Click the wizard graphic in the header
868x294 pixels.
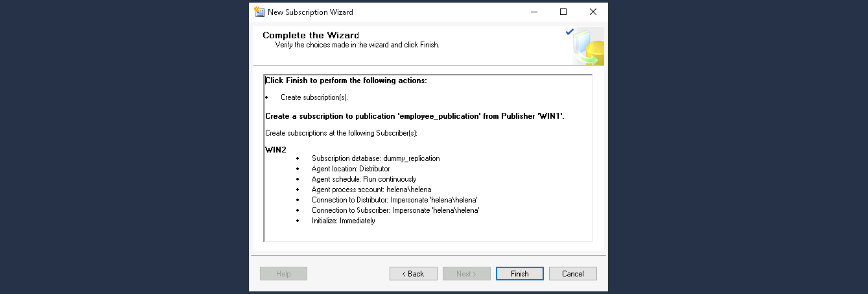click(587, 46)
